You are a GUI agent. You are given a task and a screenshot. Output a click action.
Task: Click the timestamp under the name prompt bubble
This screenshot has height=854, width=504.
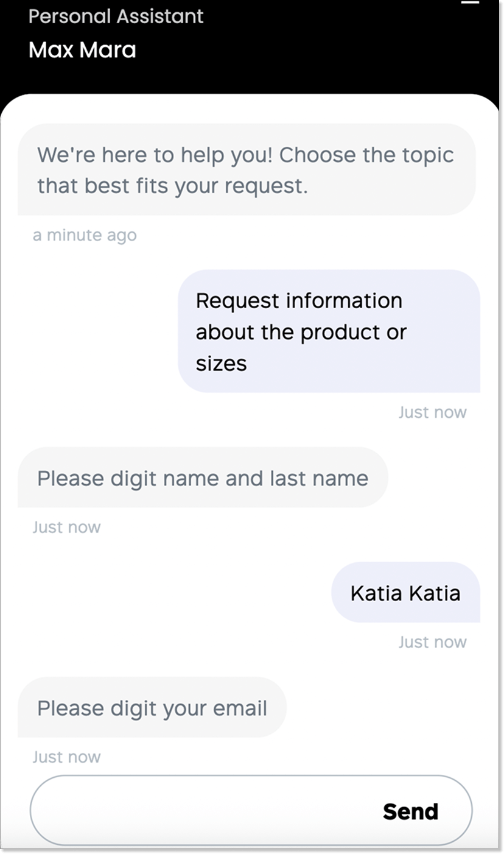(66, 527)
